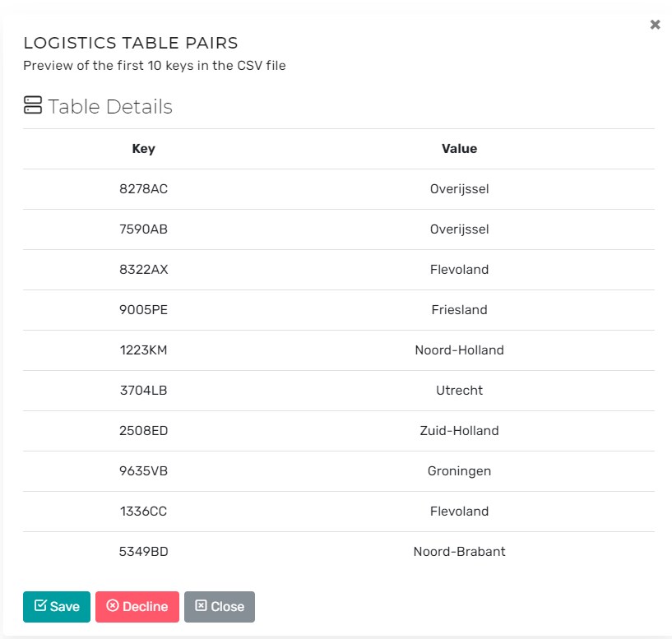This screenshot has height=639, width=672.
Task: Click the Friesland value cell
Action: click(459, 310)
